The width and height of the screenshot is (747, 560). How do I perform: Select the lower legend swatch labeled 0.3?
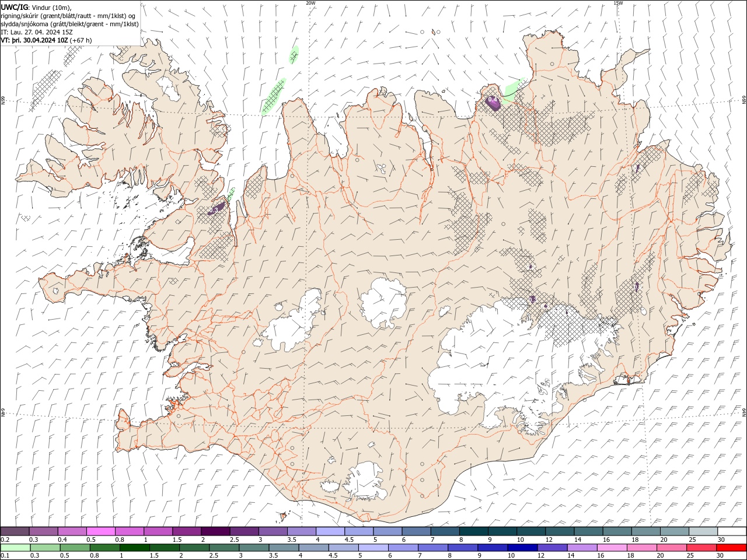click(x=45, y=548)
